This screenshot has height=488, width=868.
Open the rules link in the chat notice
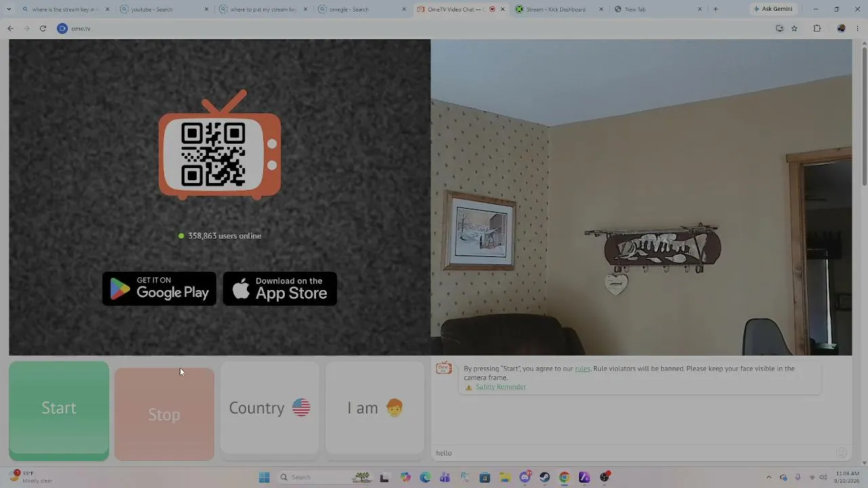[583, 369]
